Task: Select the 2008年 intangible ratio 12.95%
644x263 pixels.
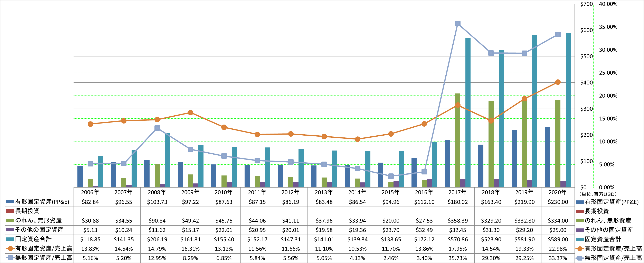Action: tap(157, 258)
